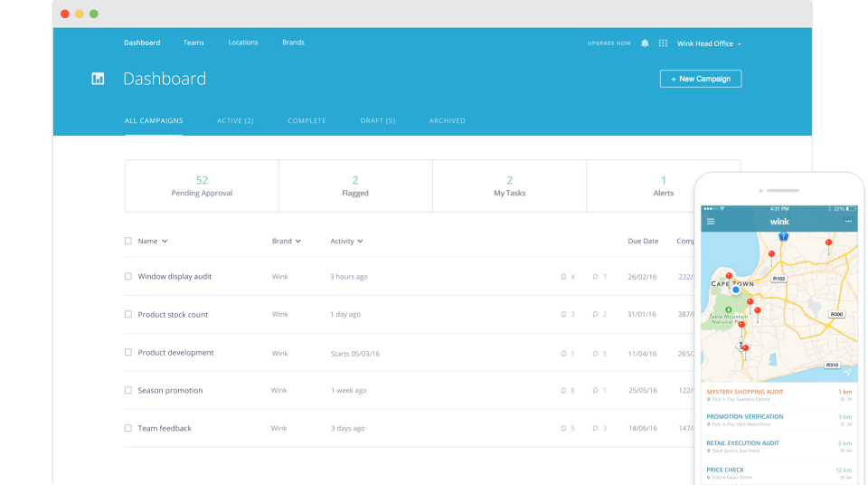Image resolution: width=868 pixels, height=485 pixels.
Task: Select the All Campaigns tab
Action: (154, 121)
